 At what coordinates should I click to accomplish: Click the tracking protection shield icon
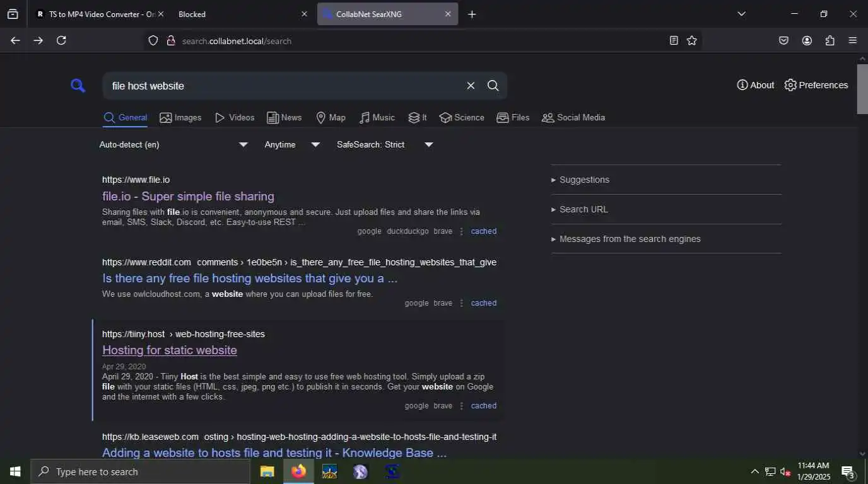pyautogui.click(x=153, y=41)
